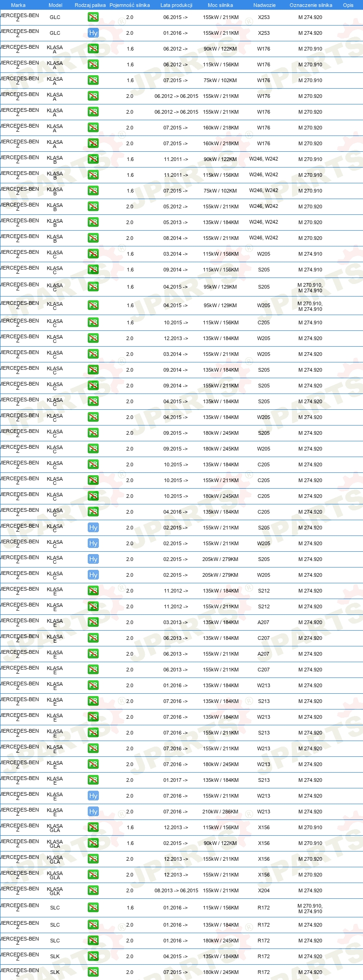Click the Marka column header
363x980 pixels.
pos(18,5)
